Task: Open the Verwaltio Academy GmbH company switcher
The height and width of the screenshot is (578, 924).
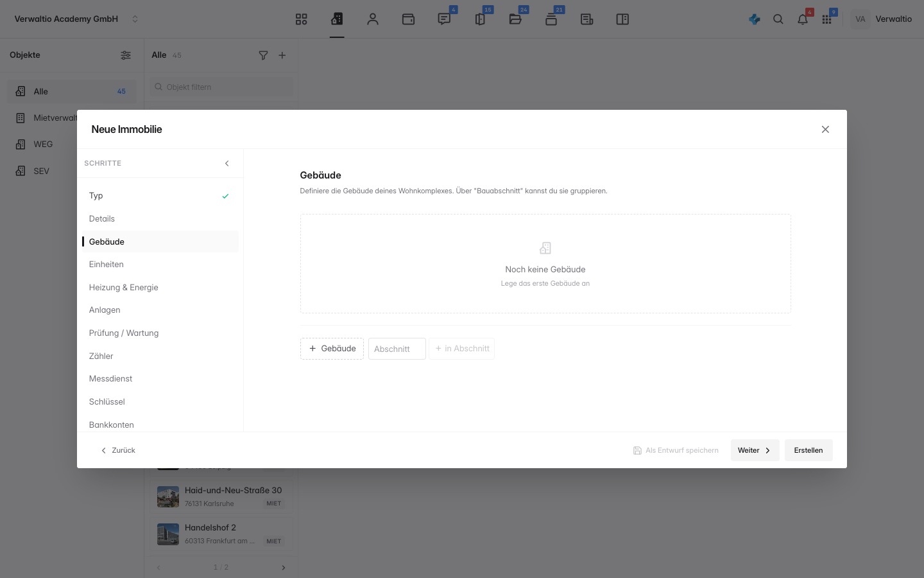Action: pyautogui.click(x=76, y=19)
